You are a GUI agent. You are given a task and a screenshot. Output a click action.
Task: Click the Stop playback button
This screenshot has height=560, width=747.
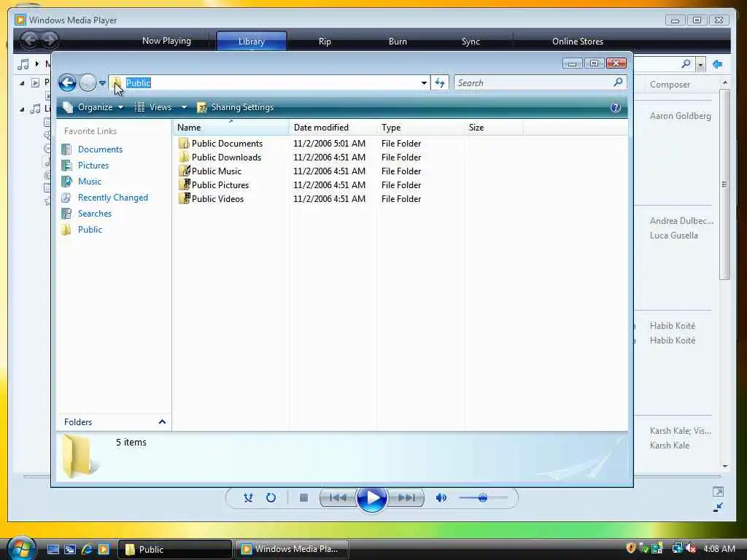(x=303, y=498)
